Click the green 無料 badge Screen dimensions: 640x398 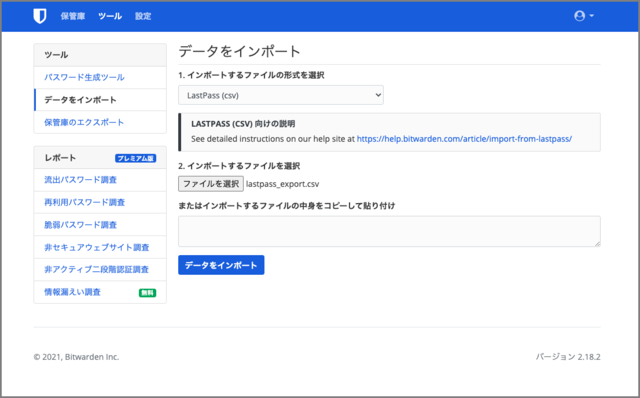(x=147, y=293)
